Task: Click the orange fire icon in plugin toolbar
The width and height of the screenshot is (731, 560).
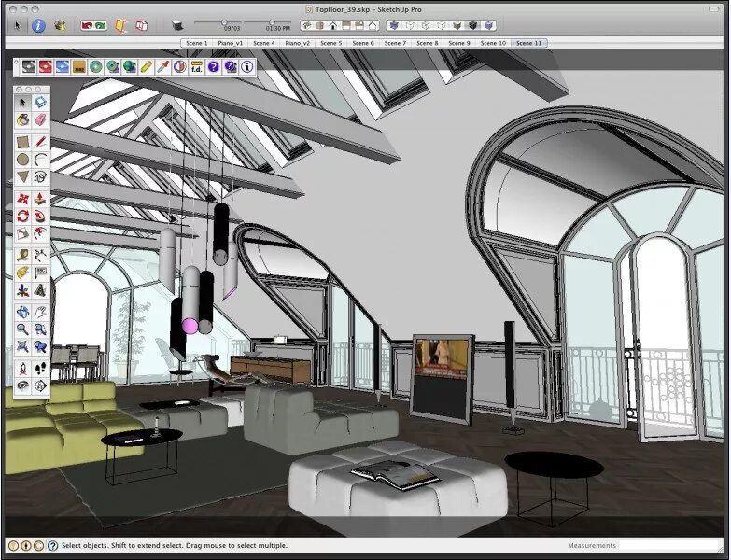Action: pyautogui.click(x=78, y=67)
